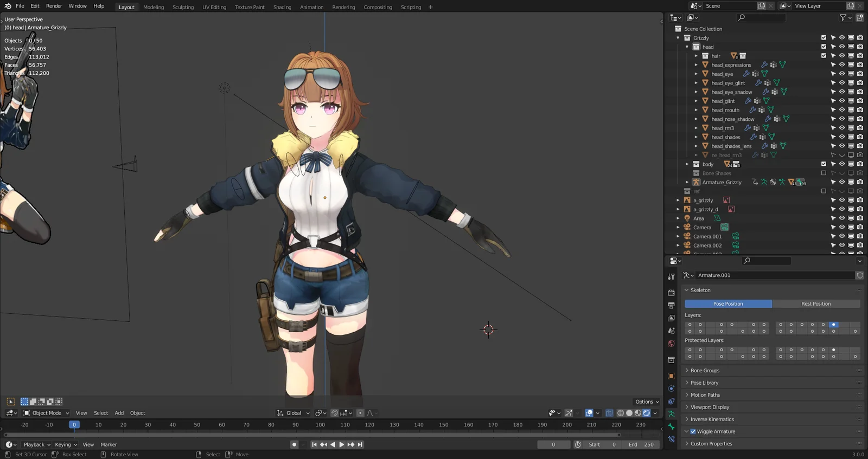
Task: Open the World properties tab
Action: point(671,344)
